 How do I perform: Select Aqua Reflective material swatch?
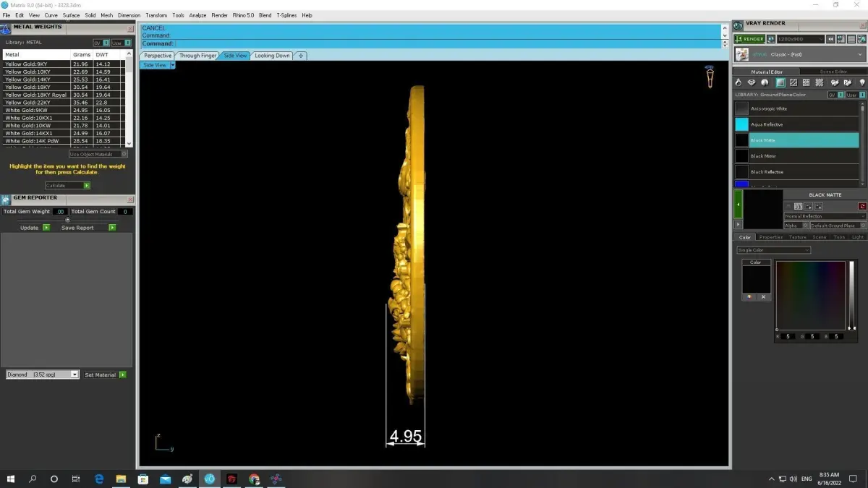(x=741, y=124)
